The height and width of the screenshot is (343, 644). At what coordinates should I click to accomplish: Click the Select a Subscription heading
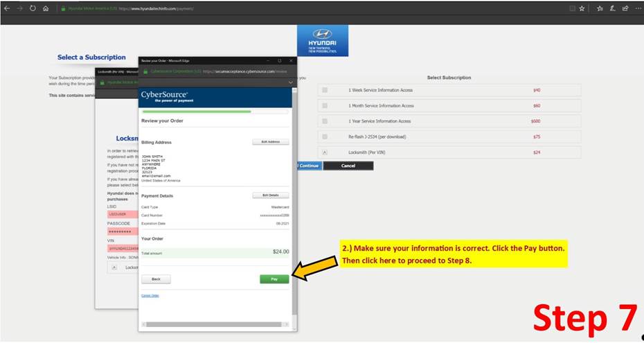(x=91, y=58)
